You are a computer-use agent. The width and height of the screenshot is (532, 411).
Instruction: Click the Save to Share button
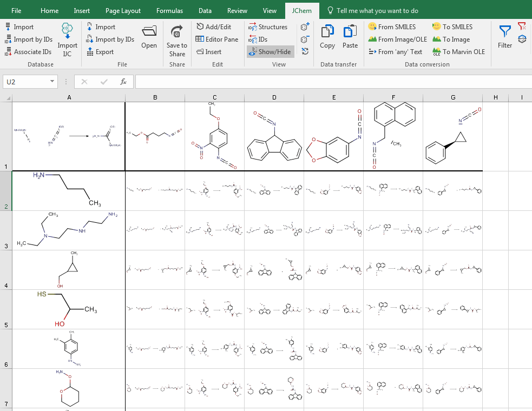[x=176, y=38]
